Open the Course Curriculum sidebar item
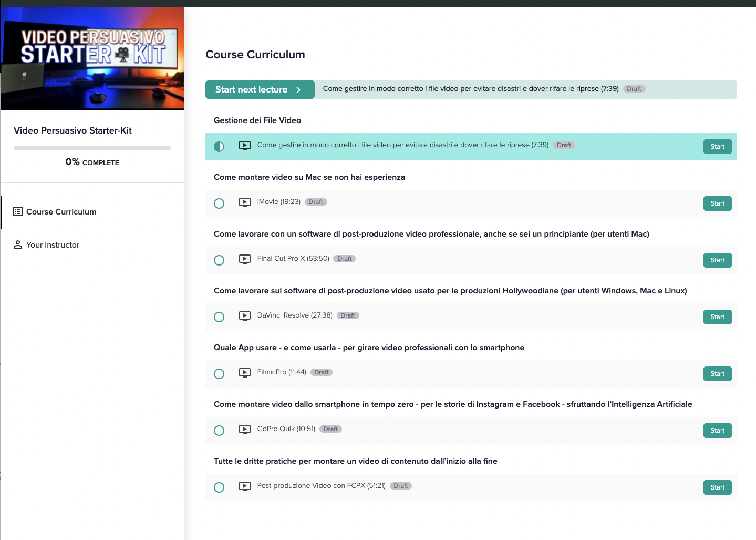This screenshot has height=540, width=756. point(61,212)
